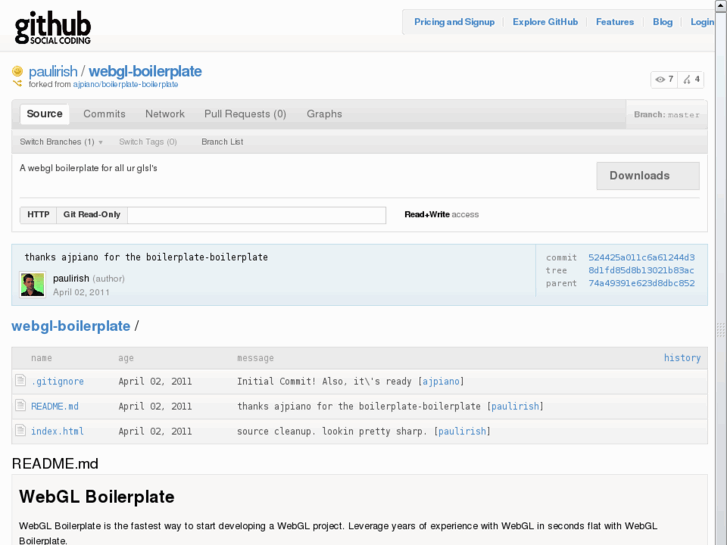The width and height of the screenshot is (727, 545).
Task: Click the commit message 'thanks ajpiano for the boilerplate-boilerplate'
Action: coord(146,257)
